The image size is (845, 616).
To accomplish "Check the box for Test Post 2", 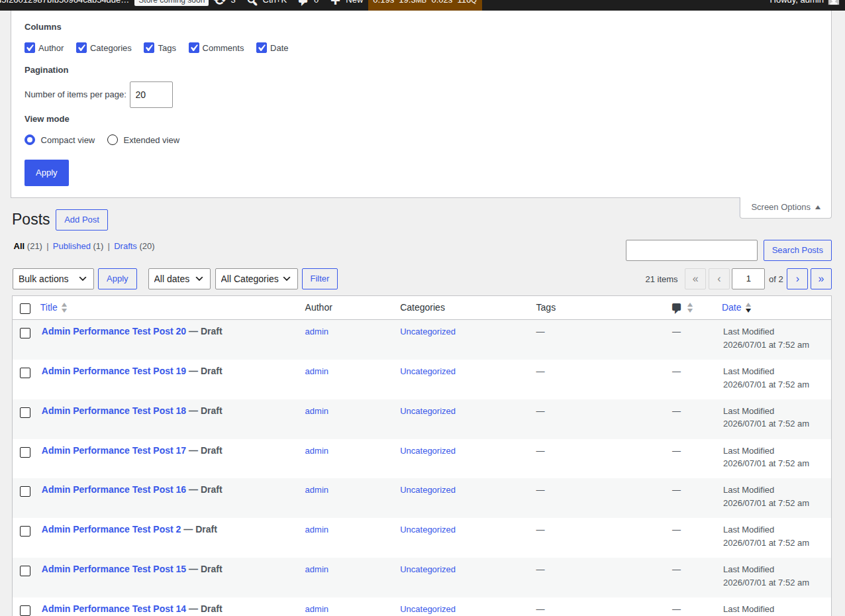I will tap(25, 531).
